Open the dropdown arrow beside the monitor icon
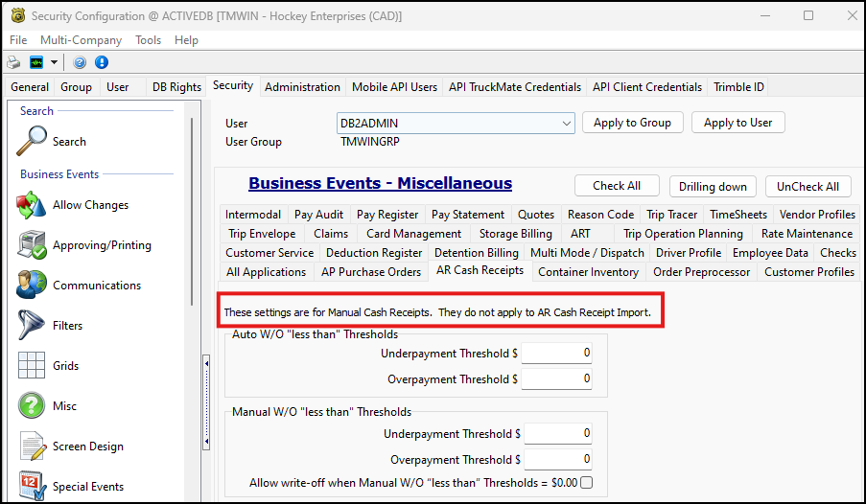 click(54, 62)
